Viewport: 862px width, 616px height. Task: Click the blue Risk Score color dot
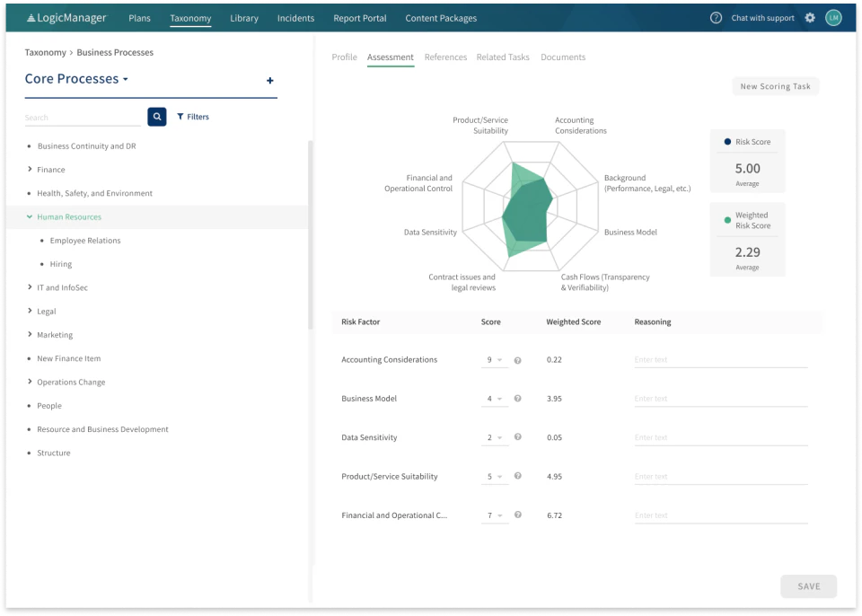click(728, 141)
